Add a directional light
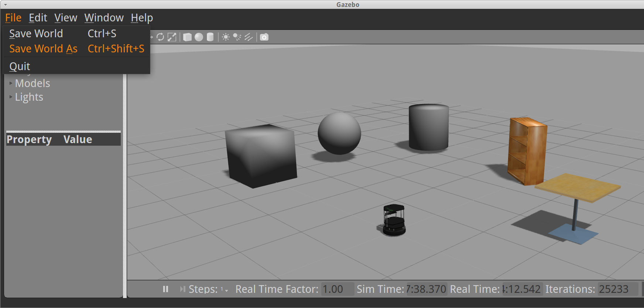The width and height of the screenshot is (644, 308). [249, 37]
